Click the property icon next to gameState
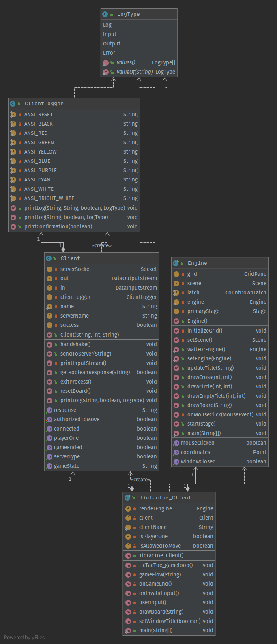 (x=49, y=466)
